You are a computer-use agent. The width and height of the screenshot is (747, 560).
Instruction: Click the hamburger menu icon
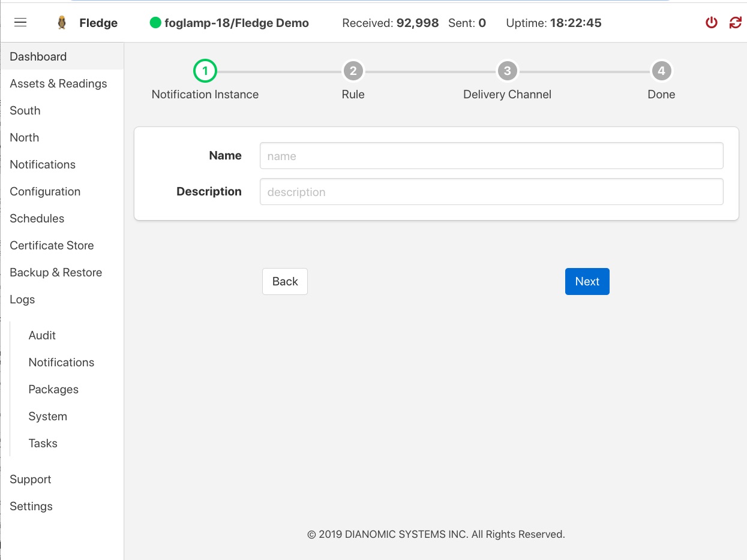pos(20,23)
